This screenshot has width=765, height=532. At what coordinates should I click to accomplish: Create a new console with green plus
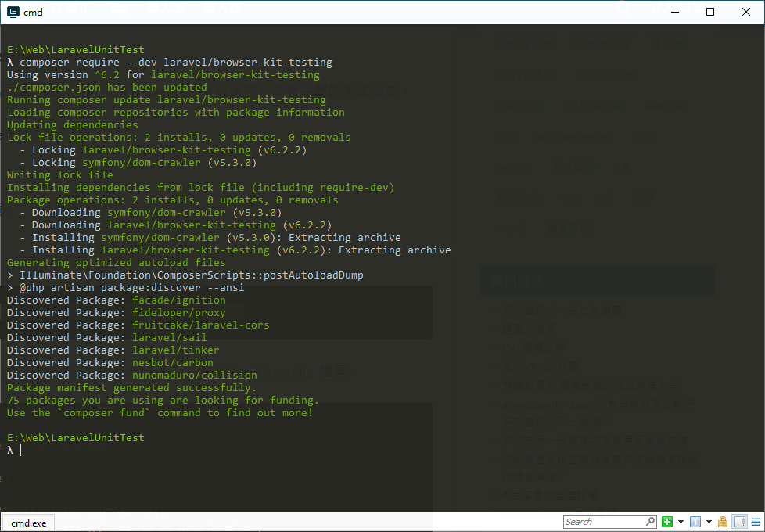667,522
